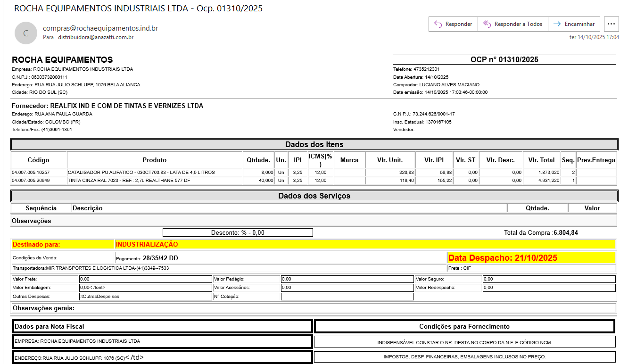Viewport: 620px width, 364px height.
Task: Click the Valor Embalagem input field
Action: (x=145, y=288)
